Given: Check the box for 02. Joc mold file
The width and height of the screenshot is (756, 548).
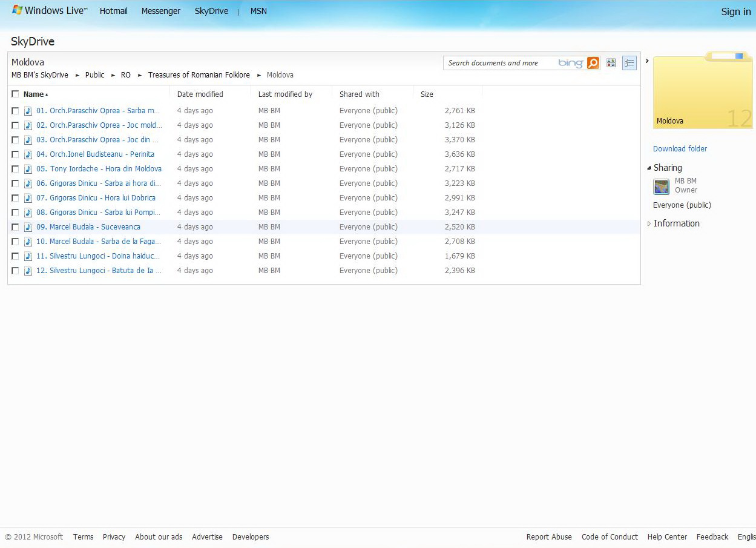Looking at the screenshot, I should [16, 125].
